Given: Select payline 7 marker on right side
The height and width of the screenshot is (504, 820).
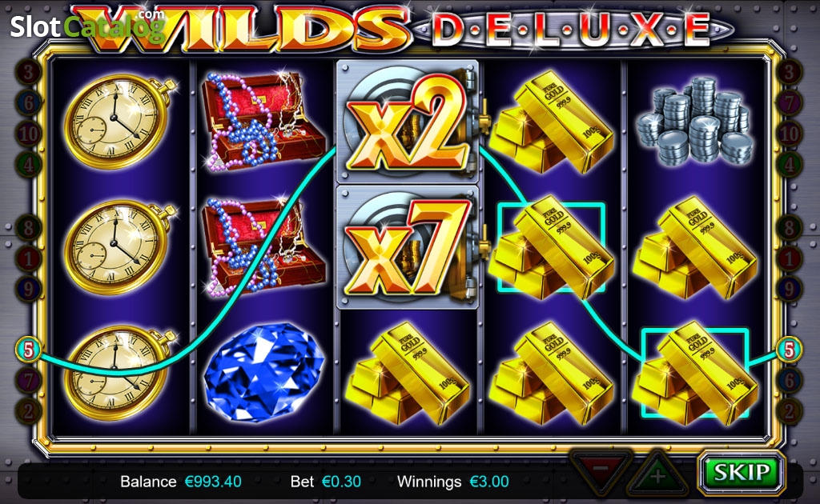Looking at the screenshot, I should pos(789,103).
